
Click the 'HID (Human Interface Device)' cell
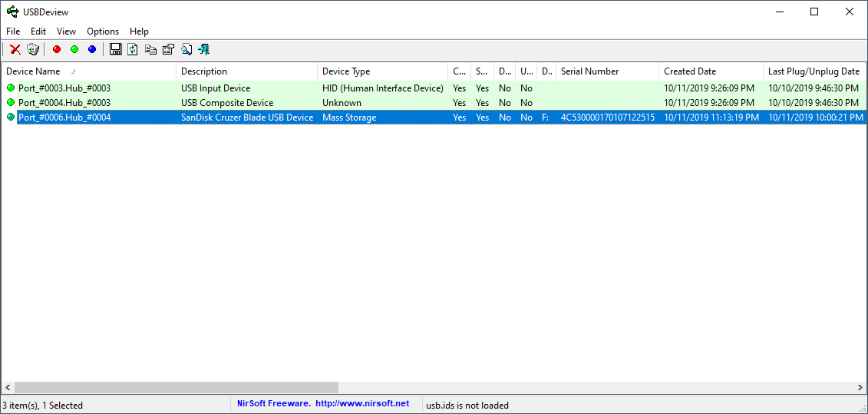(x=383, y=88)
